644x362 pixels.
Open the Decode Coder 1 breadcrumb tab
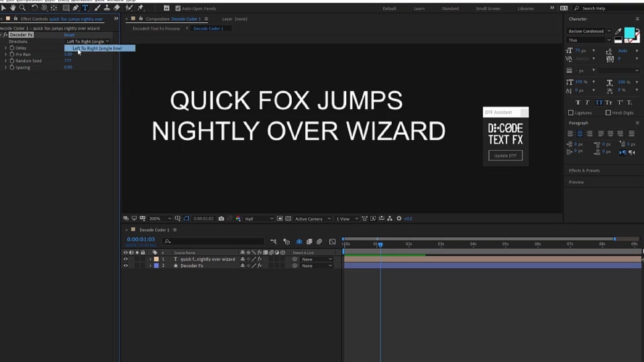(208, 29)
